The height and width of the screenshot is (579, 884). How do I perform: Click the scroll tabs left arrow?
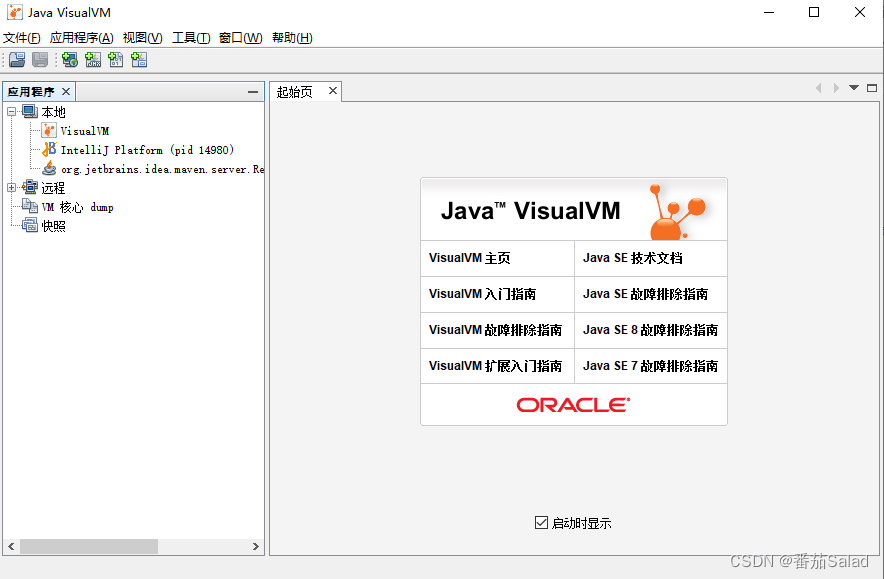click(819, 88)
